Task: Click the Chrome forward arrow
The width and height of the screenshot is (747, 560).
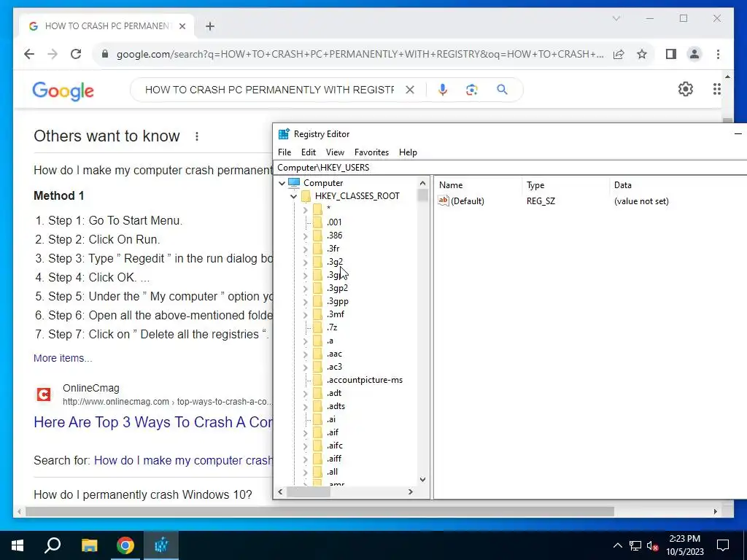Action: [x=53, y=54]
